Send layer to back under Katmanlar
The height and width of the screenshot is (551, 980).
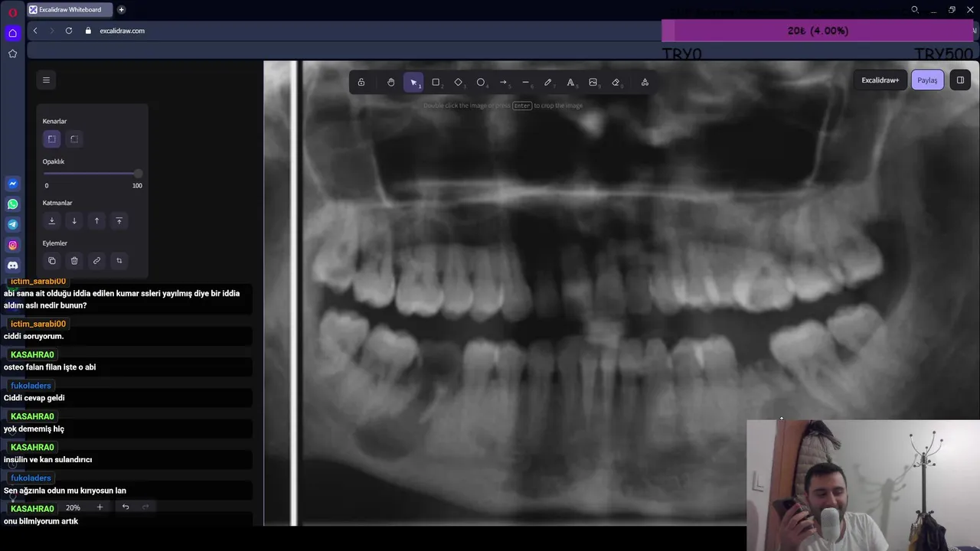[x=51, y=220]
